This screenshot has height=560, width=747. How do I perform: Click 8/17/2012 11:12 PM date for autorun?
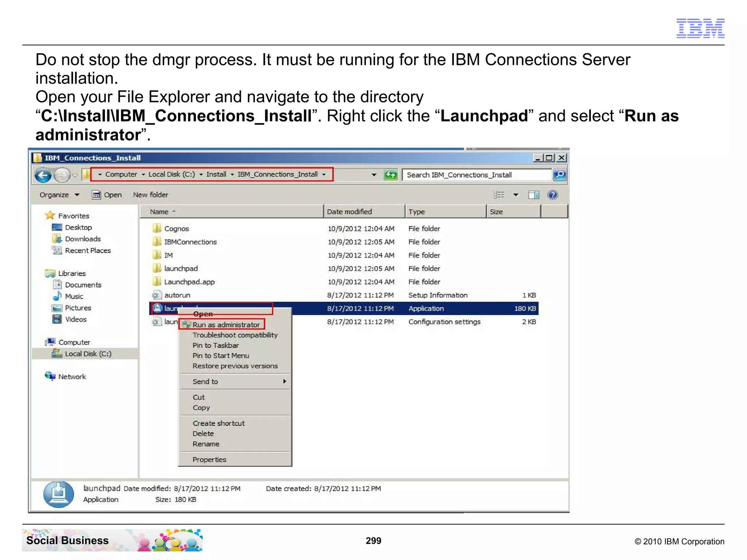[360, 295]
